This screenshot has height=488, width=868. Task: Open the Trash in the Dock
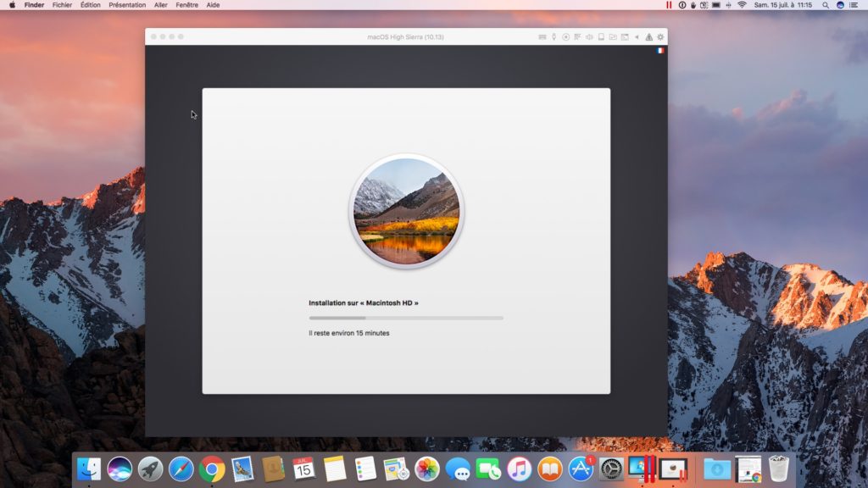779,469
